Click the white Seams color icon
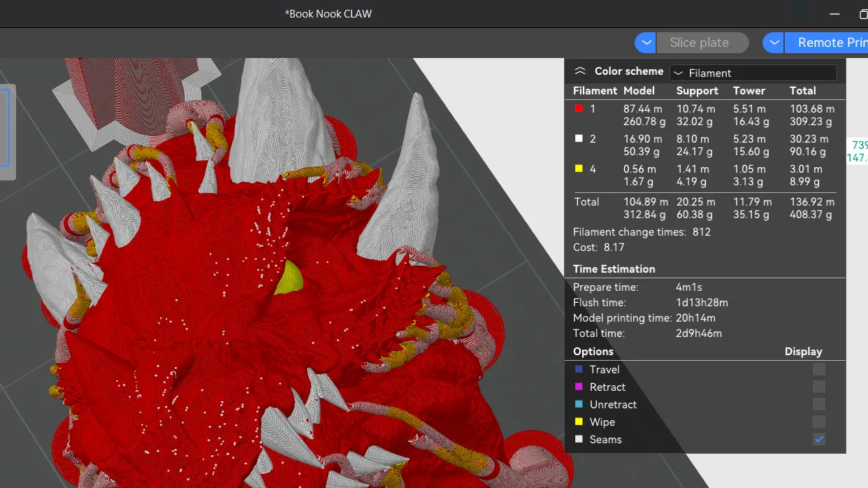 pyautogui.click(x=578, y=439)
